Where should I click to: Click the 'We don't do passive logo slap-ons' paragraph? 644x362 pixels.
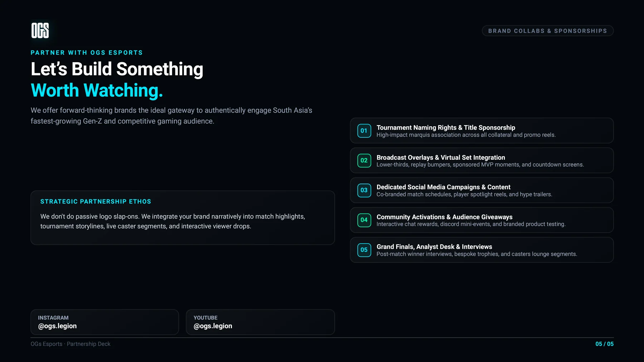[x=173, y=221]
